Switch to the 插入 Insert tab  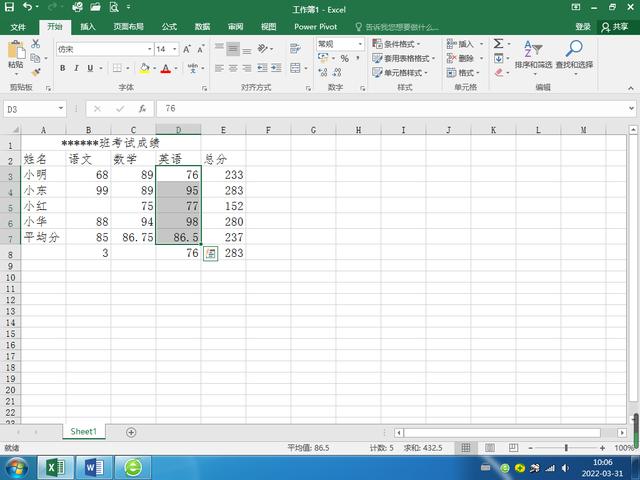(87, 27)
